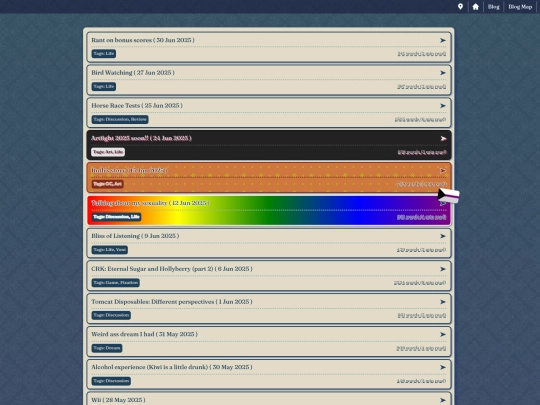Click the Tags: Life badge under Rant on bonus scores
This screenshot has width=540, height=405.
(x=104, y=54)
